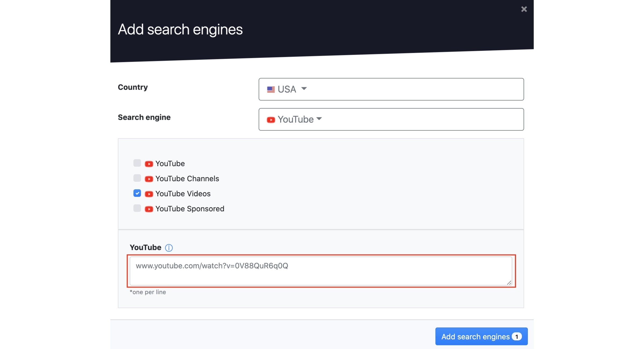Click the Add search engines button
The image size is (644, 349).
[x=481, y=336]
